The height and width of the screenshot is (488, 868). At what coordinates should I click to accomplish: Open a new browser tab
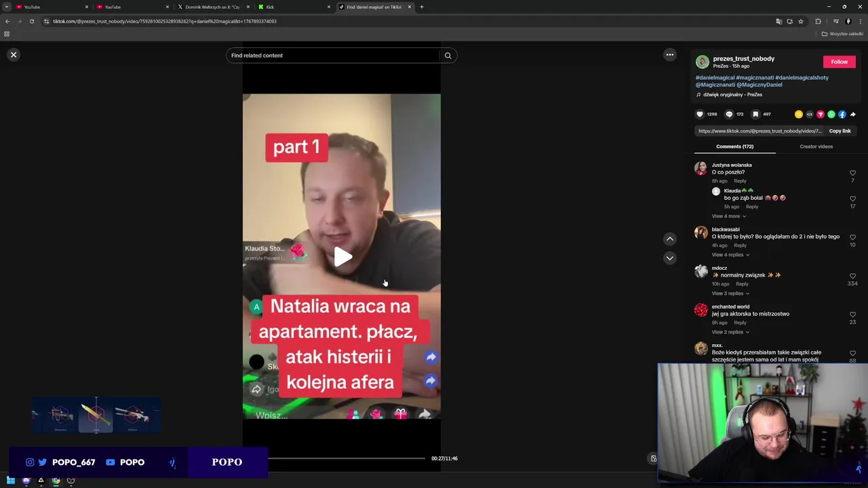pos(422,7)
